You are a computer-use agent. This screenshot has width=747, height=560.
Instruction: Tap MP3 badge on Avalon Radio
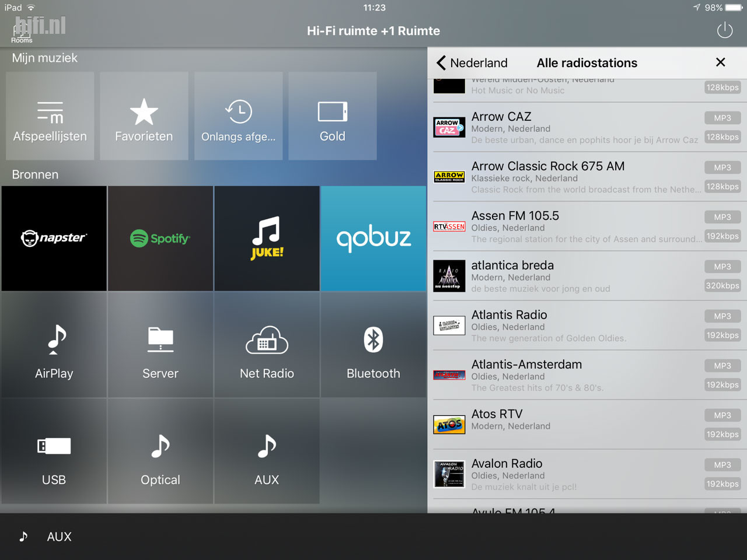point(722,465)
